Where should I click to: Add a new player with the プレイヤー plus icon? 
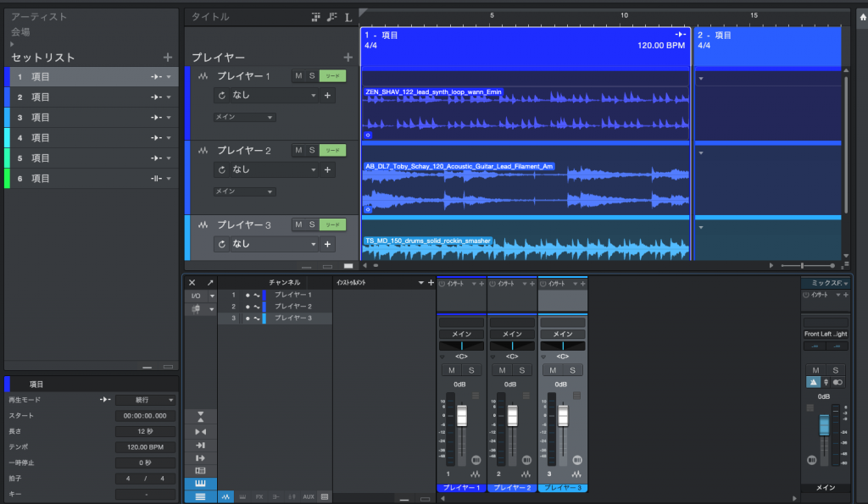[348, 57]
